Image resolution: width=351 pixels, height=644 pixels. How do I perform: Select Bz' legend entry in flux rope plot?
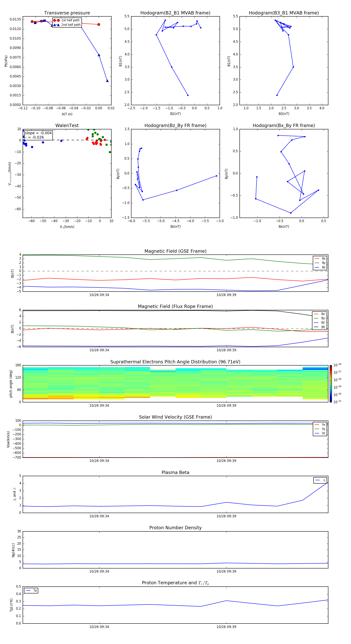[320, 323]
